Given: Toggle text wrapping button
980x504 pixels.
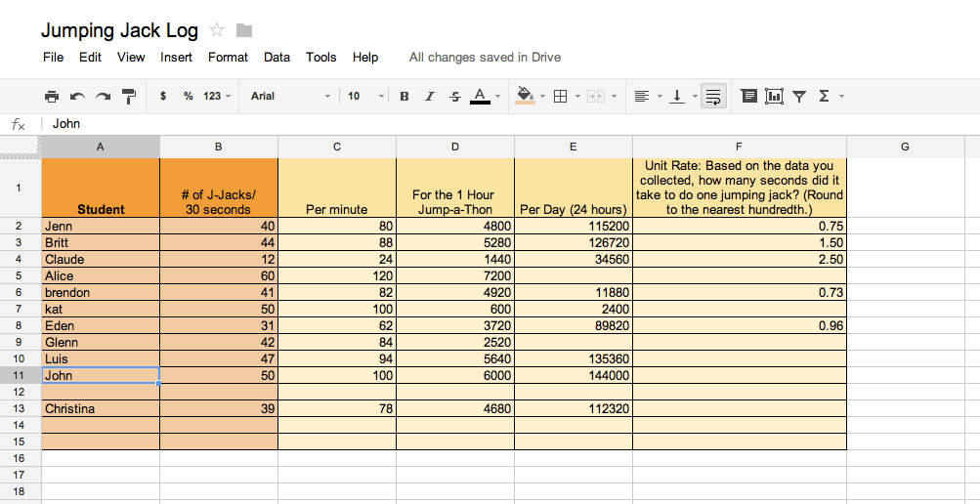Looking at the screenshot, I should [x=713, y=96].
